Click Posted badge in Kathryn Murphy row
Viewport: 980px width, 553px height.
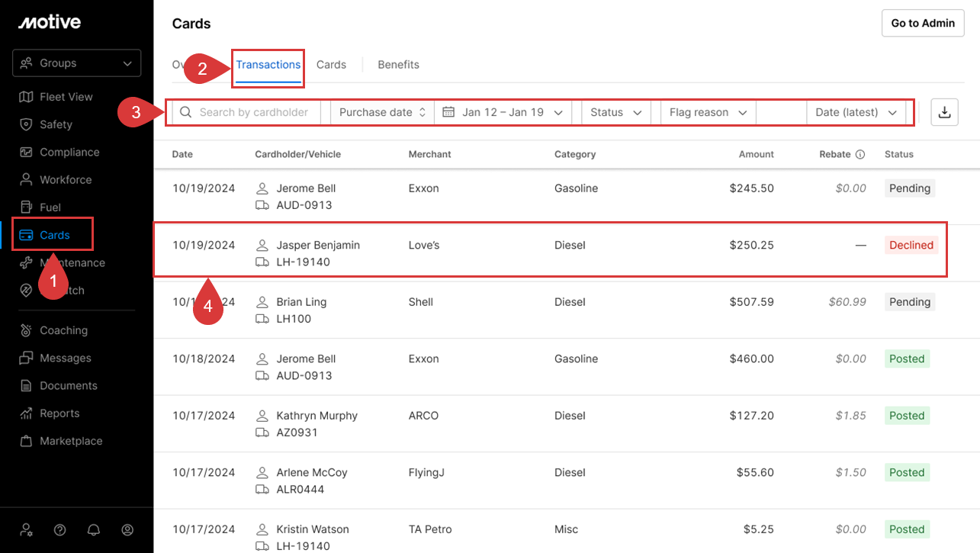tap(907, 416)
